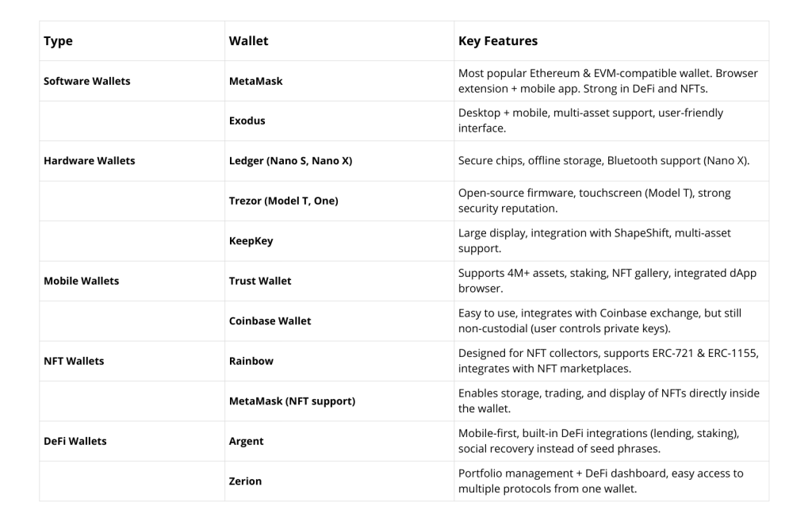Click the Zerion wallet name
This screenshot has width=812, height=529.
245,481
